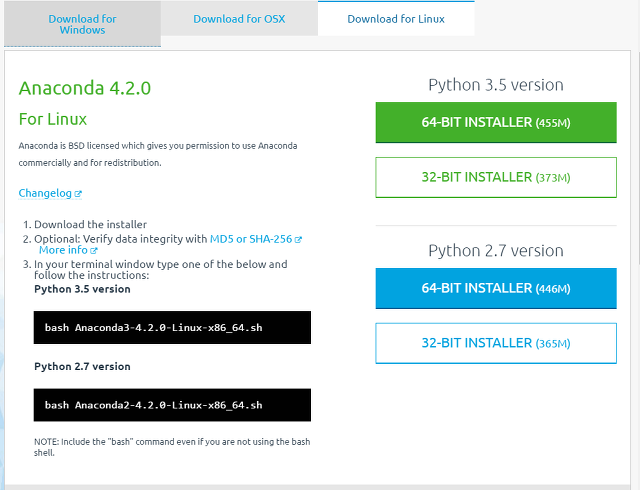
Task: Select the Download for Linux tab
Action: 396,19
